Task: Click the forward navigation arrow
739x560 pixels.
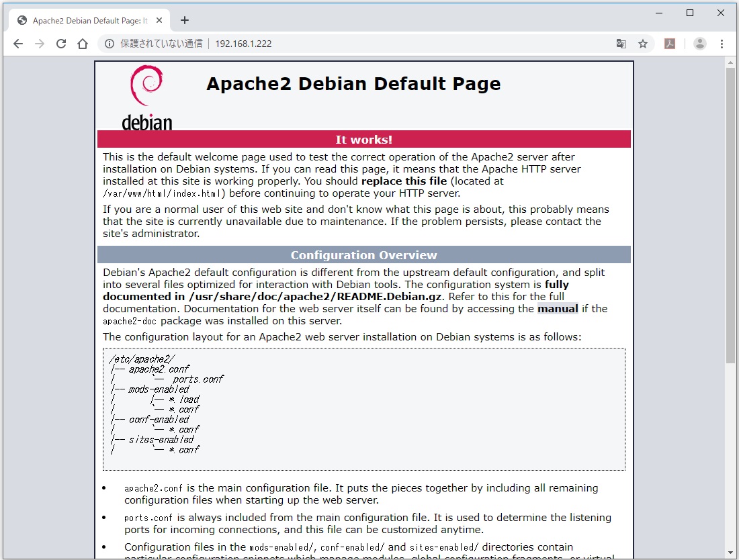Action: pos(40,44)
